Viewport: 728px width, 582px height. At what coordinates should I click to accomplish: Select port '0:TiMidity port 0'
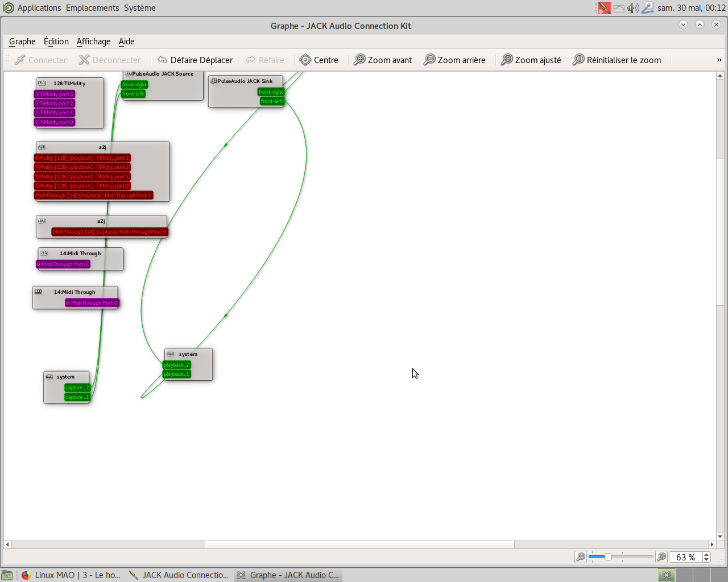(55, 122)
